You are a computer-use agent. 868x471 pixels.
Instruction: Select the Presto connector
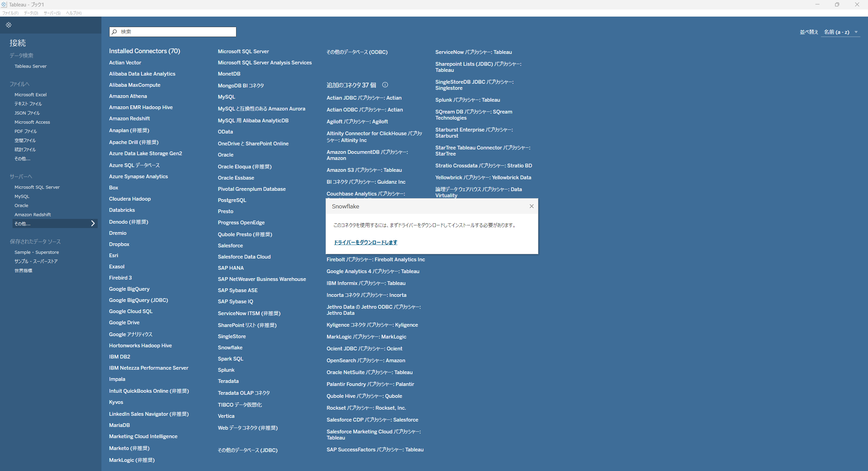225,211
